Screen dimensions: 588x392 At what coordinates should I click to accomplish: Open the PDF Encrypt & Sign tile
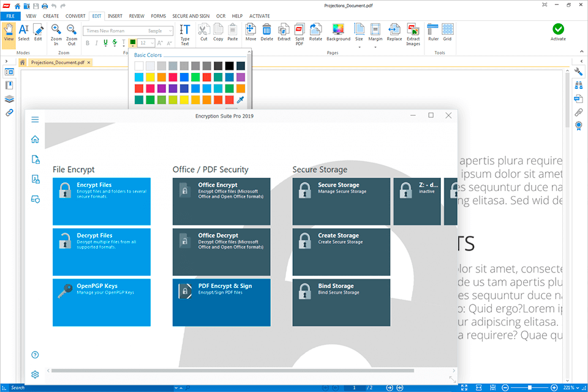221,303
